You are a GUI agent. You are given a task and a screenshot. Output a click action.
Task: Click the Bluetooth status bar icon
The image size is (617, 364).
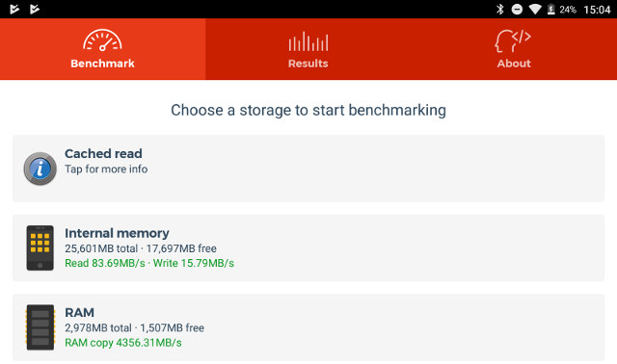pyautogui.click(x=500, y=9)
